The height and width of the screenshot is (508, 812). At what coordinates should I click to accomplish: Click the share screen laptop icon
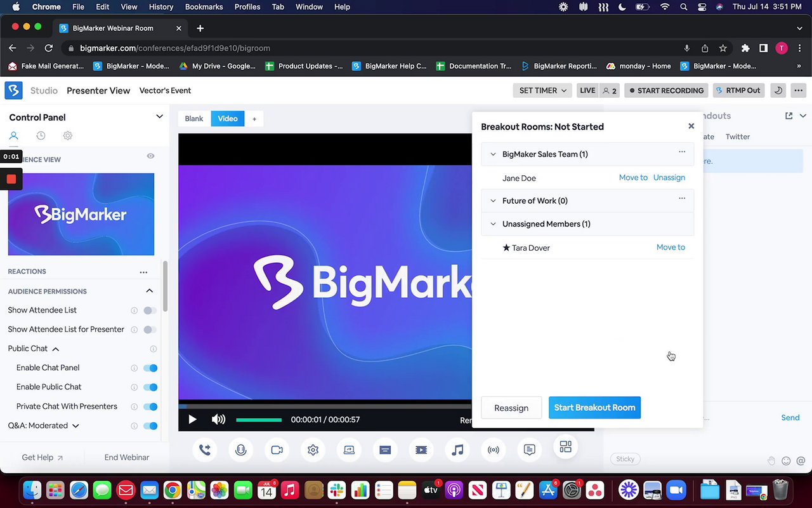point(349,450)
